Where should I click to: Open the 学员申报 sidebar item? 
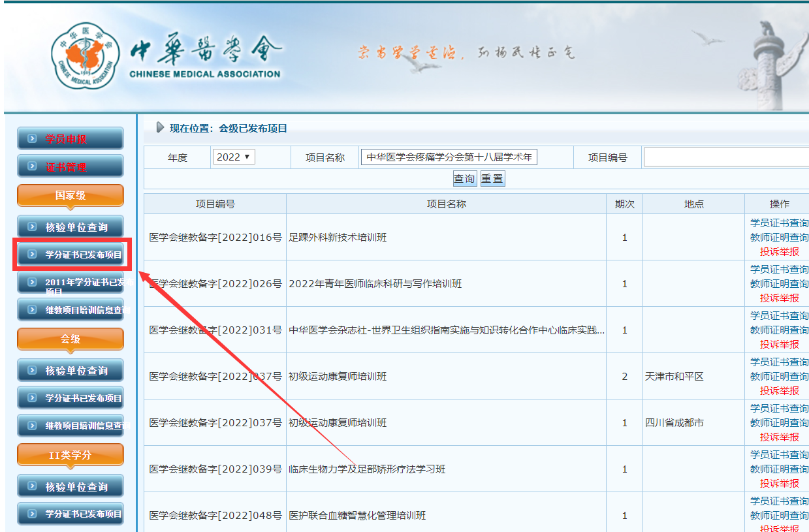pyautogui.click(x=71, y=139)
